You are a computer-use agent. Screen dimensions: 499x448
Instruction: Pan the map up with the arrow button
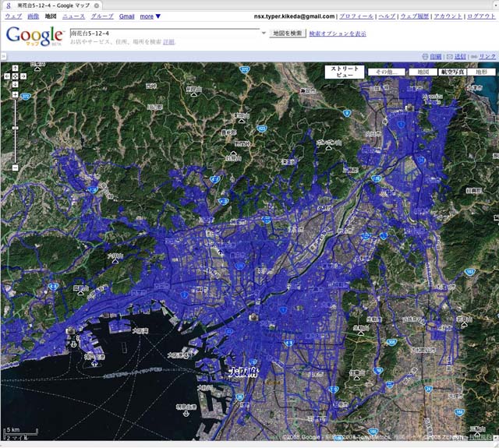pyautogui.click(x=15, y=68)
